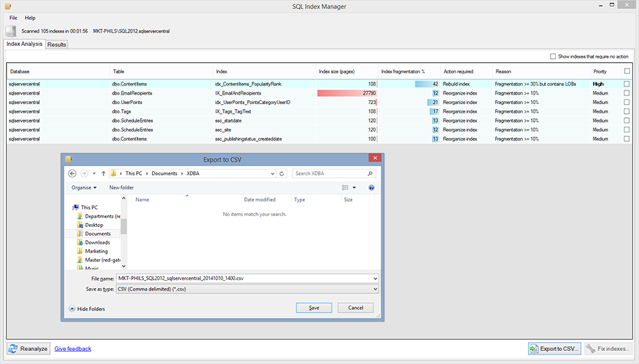Expand the address bar path dropdown

[x=273, y=173]
